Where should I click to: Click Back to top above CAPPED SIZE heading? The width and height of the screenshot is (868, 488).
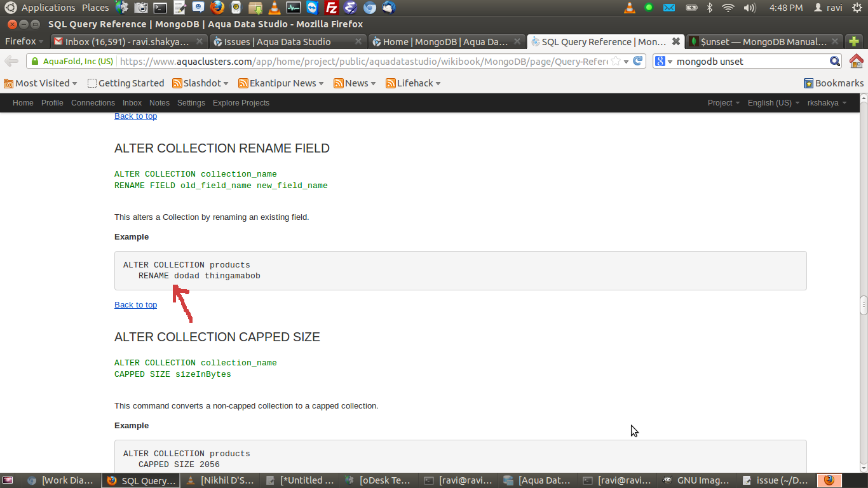135,305
